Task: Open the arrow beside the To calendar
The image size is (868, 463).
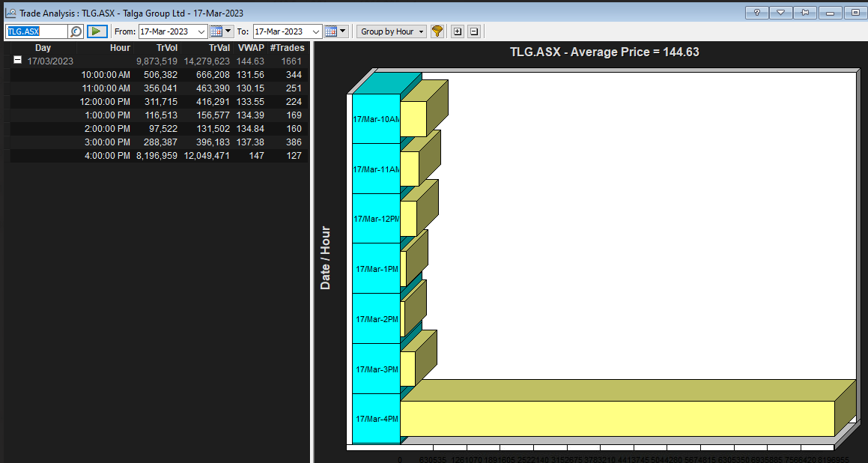Action: click(x=343, y=31)
